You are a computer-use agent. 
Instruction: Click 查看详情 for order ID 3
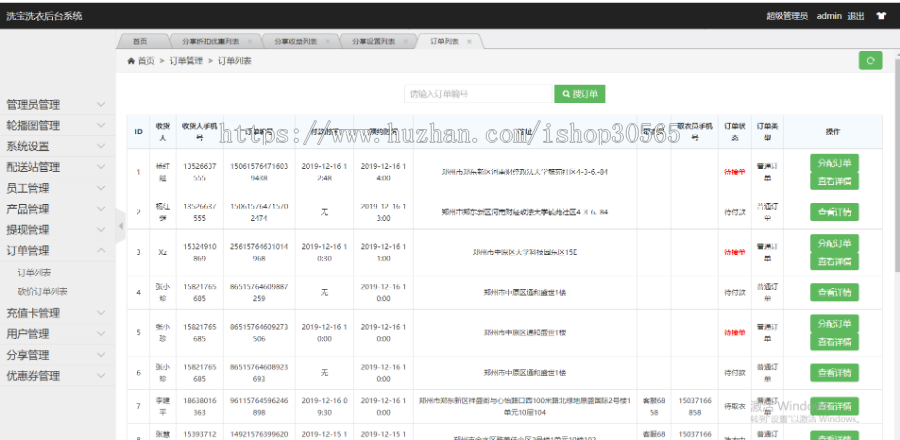(x=835, y=262)
